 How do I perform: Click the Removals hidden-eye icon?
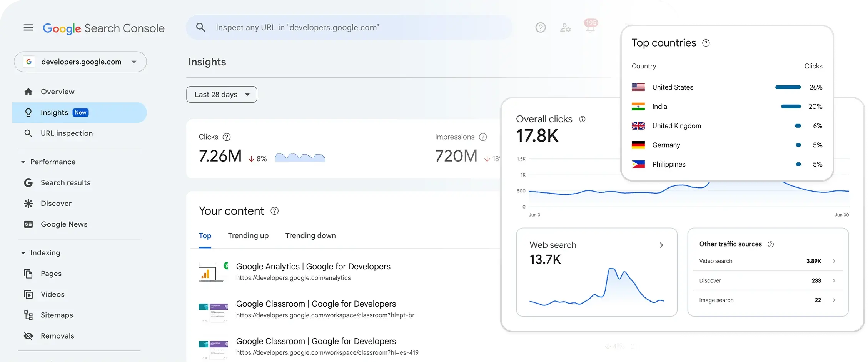click(28, 336)
